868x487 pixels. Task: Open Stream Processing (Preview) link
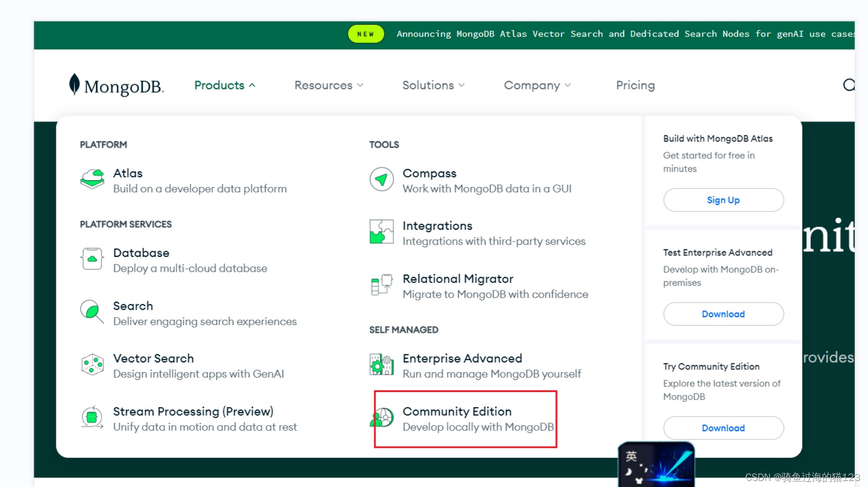tap(193, 412)
